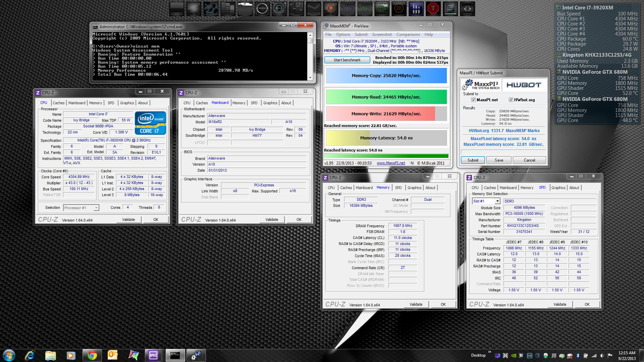Click the MaxxMEM gears taskbar icon

click(x=196, y=355)
